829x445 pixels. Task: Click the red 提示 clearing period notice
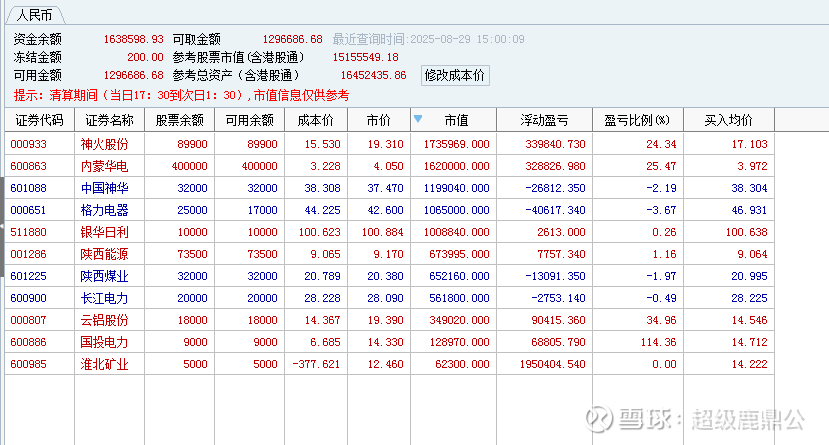click(x=181, y=95)
